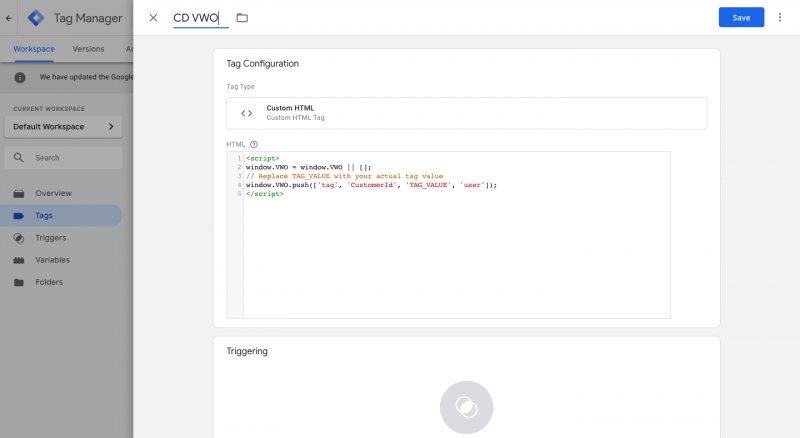
Task: Open the three-dot more actions menu
Action: 780,17
